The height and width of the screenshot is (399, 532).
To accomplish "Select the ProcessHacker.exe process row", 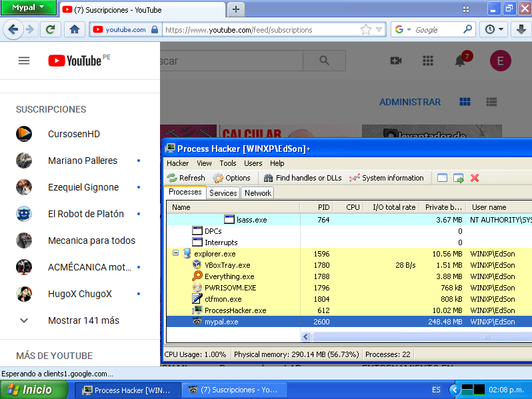I will point(349,310).
